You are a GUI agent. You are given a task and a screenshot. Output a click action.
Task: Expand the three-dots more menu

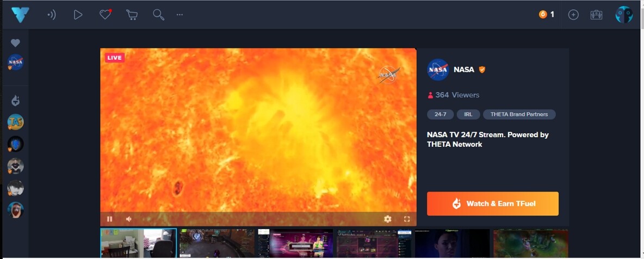click(179, 15)
